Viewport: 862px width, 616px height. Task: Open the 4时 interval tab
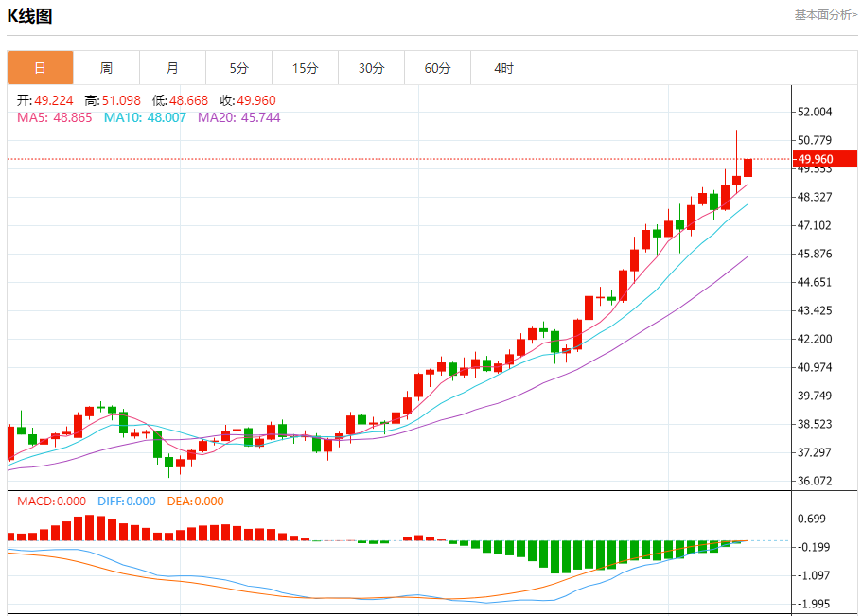coord(503,68)
